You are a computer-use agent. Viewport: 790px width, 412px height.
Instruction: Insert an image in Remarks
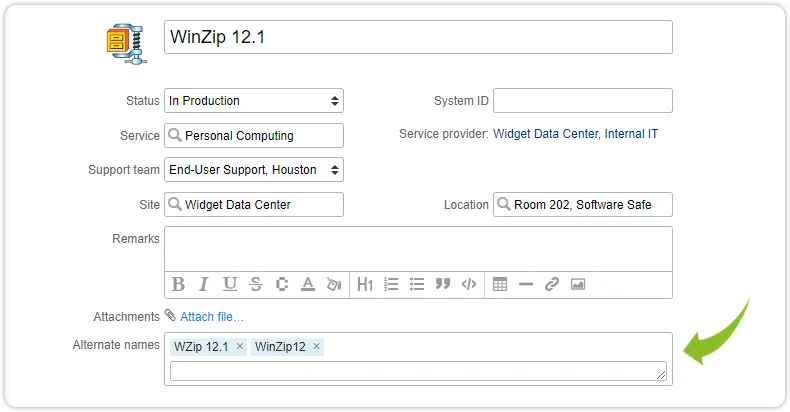click(578, 285)
